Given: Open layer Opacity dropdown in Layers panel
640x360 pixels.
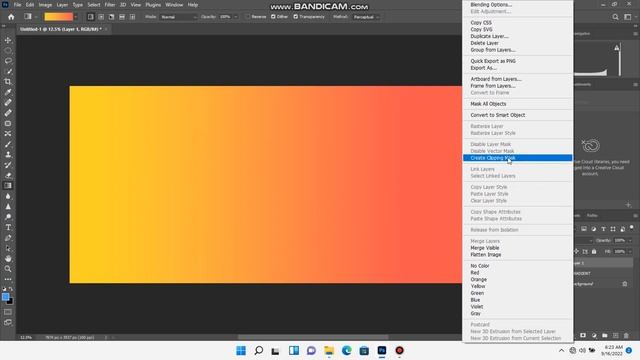Looking at the screenshot, I should (x=630, y=240).
